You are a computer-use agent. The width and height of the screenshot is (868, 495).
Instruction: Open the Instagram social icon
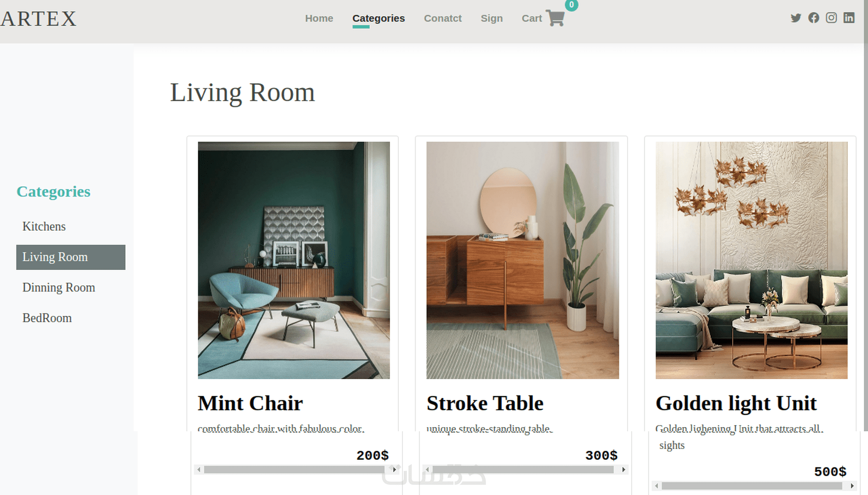(831, 18)
